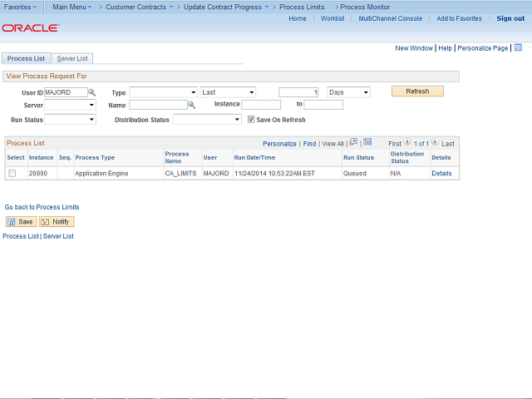Click Personalize Page link
This screenshot has width=532, height=399.
482,48
